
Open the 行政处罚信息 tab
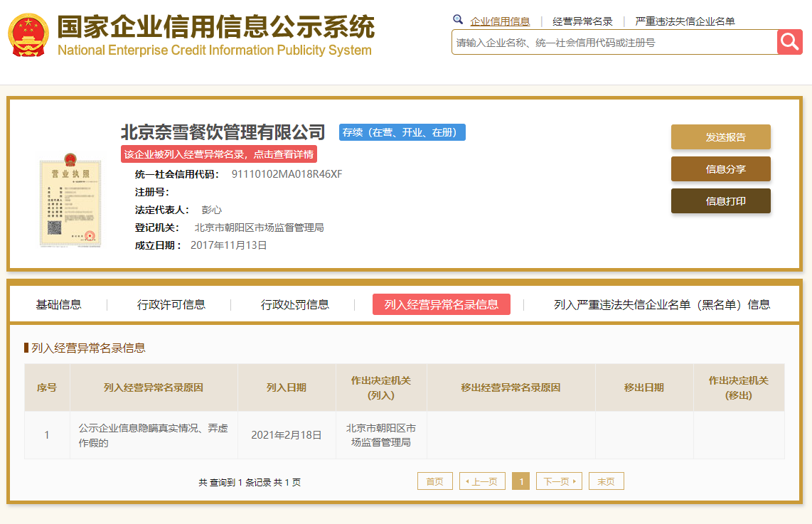[294, 304]
